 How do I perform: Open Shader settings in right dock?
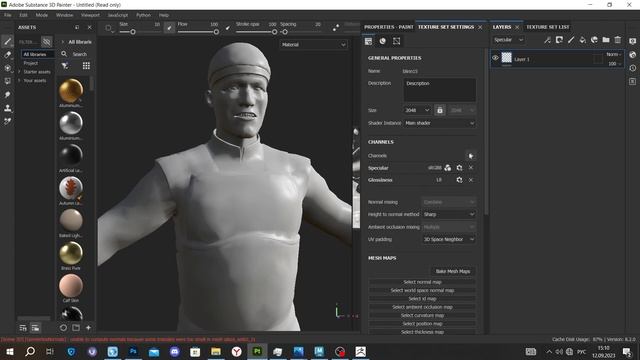tap(633, 55)
